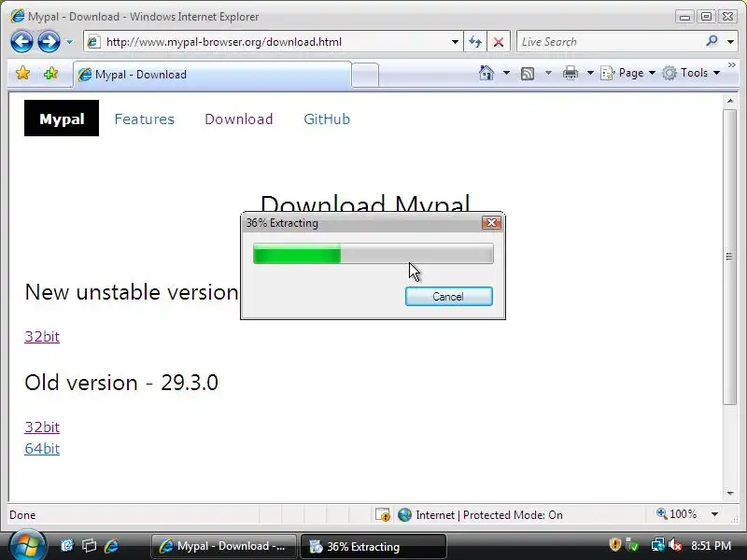Viewport: 747px width, 560px height.
Task: Click the page scrollbar down arrow
Action: click(x=730, y=494)
